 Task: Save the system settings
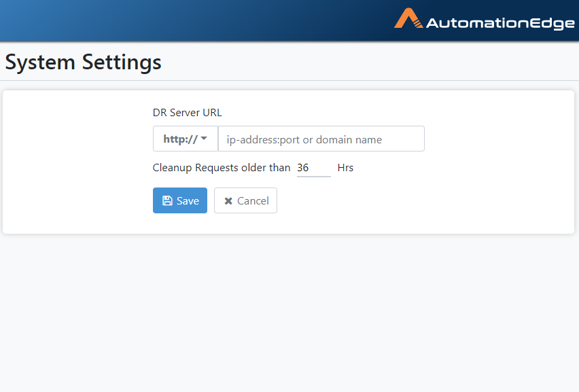(x=180, y=200)
